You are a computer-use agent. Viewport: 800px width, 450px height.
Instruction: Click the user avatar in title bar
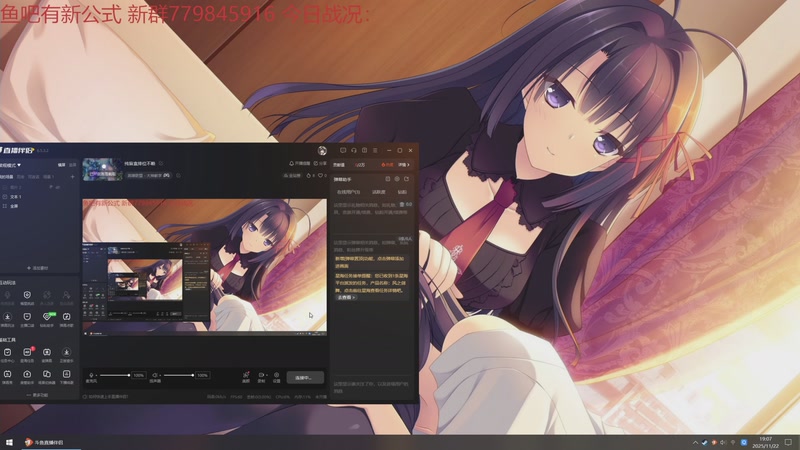click(322, 150)
